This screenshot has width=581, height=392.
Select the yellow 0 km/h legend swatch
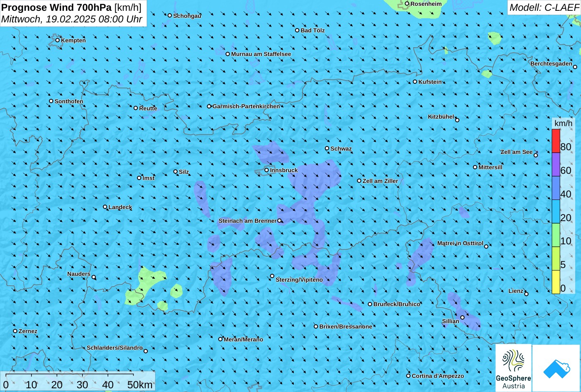coord(556,282)
